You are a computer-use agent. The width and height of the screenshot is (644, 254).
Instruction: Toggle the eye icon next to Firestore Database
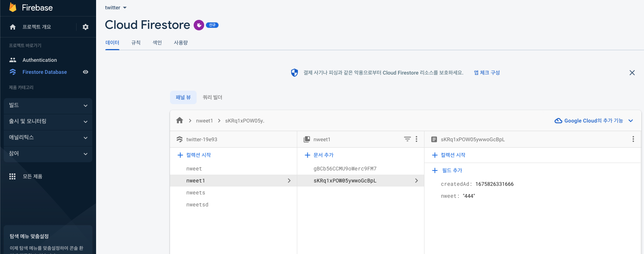[86, 72]
